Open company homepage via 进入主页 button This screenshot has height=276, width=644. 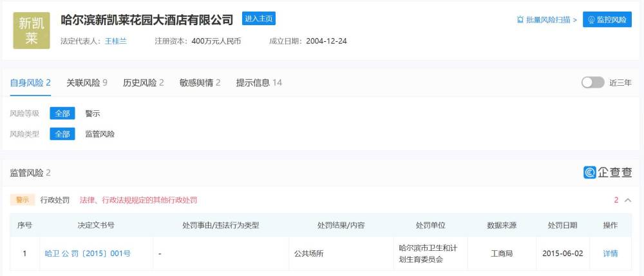[258, 19]
